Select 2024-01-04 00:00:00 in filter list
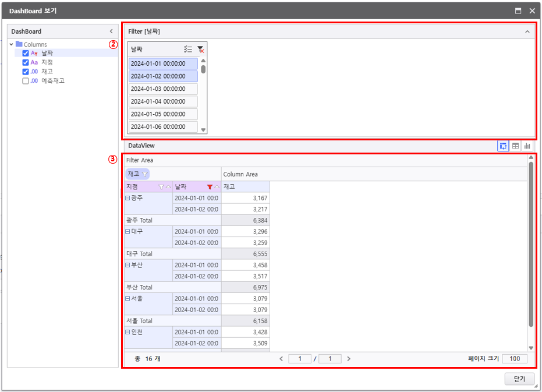Viewport: 542px width, 392px height. 163,101
